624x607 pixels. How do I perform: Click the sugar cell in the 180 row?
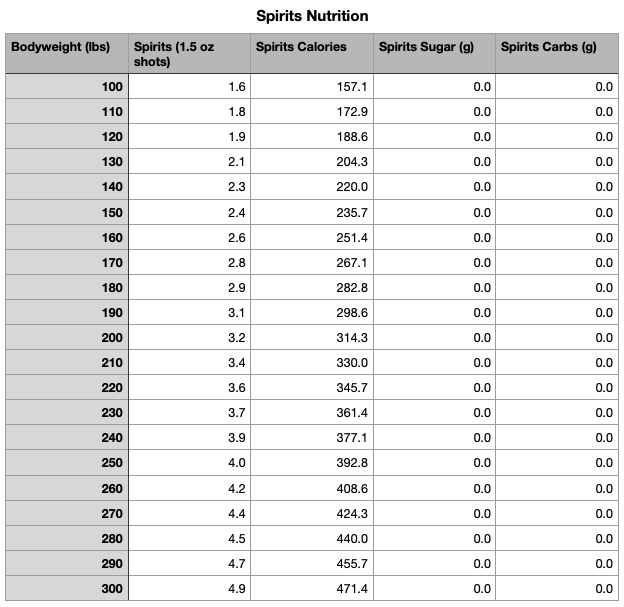coord(434,288)
